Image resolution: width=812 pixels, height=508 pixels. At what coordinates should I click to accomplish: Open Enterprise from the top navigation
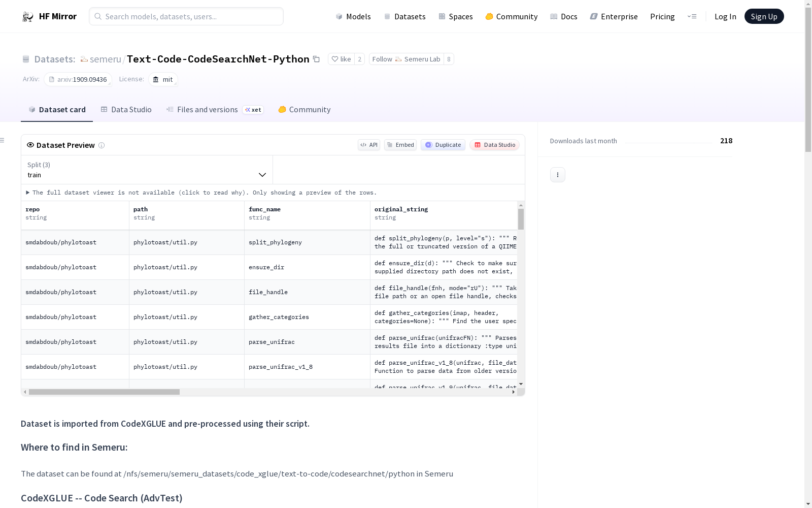(614, 17)
